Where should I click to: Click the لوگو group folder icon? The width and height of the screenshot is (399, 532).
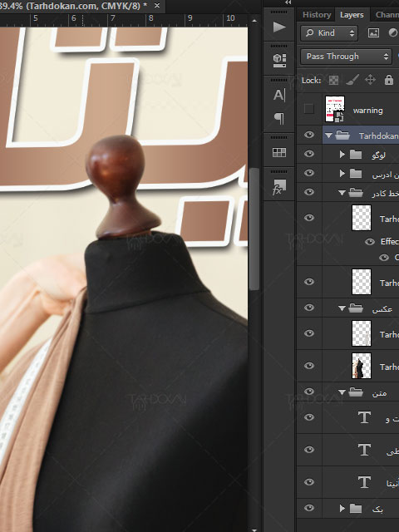[x=356, y=155]
